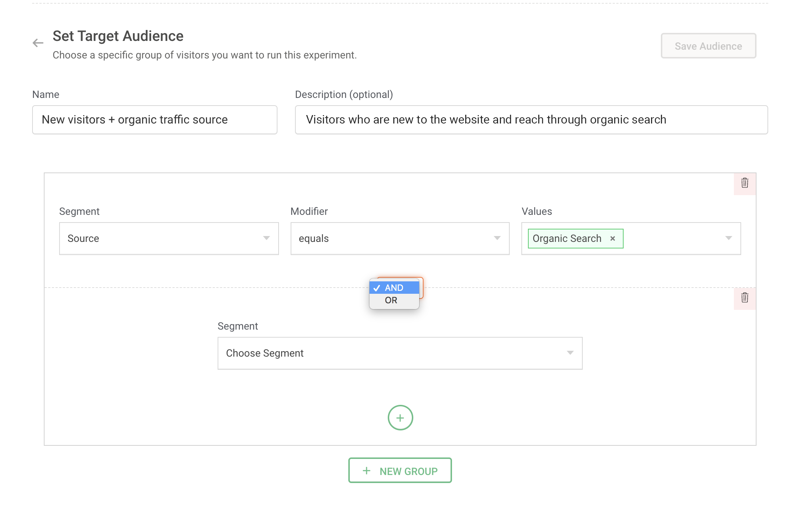Click the Set Target Audience heading
Screen dimensions: 812x513
(118, 36)
